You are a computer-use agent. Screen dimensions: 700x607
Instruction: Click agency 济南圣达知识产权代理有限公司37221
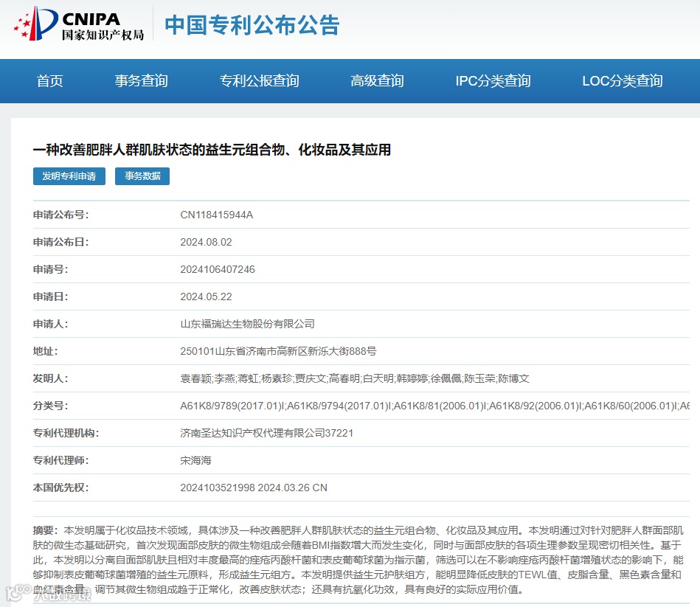coord(266,432)
